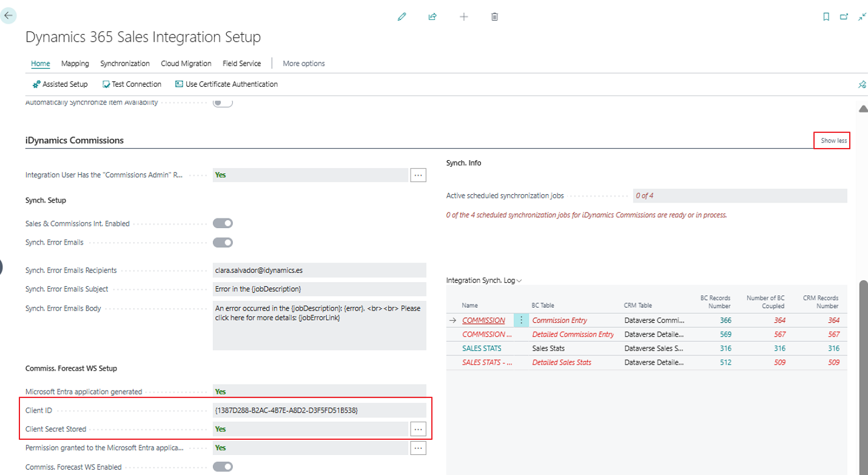868x475 pixels.
Task: Open the Cloud Migration tab
Action: click(186, 63)
